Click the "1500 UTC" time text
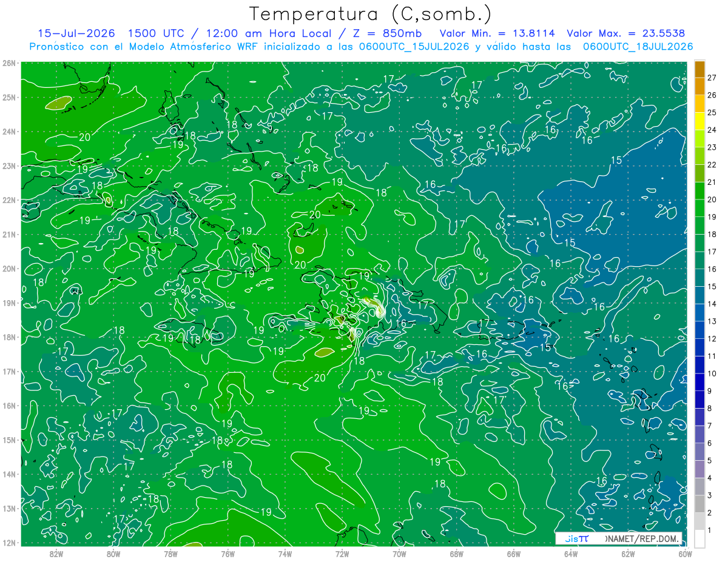The height and width of the screenshot is (562, 728). (156, 33)
